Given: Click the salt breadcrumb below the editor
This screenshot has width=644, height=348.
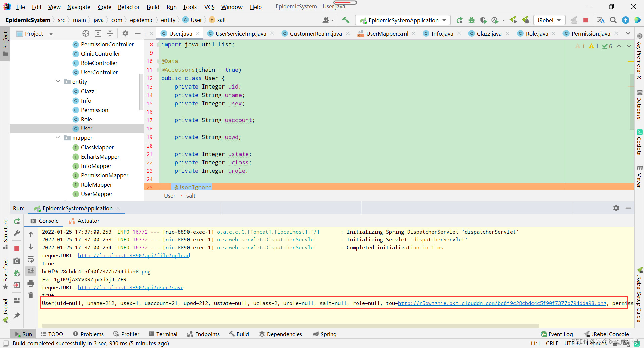Looking at the screenshot, I should pyautogui.click(x=191, y=196).
